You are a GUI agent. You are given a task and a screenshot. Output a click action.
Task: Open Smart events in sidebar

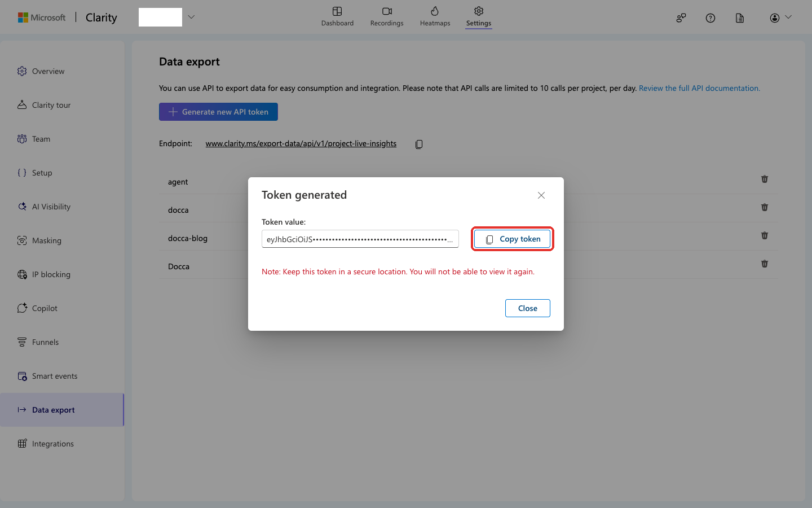(62, 376)
